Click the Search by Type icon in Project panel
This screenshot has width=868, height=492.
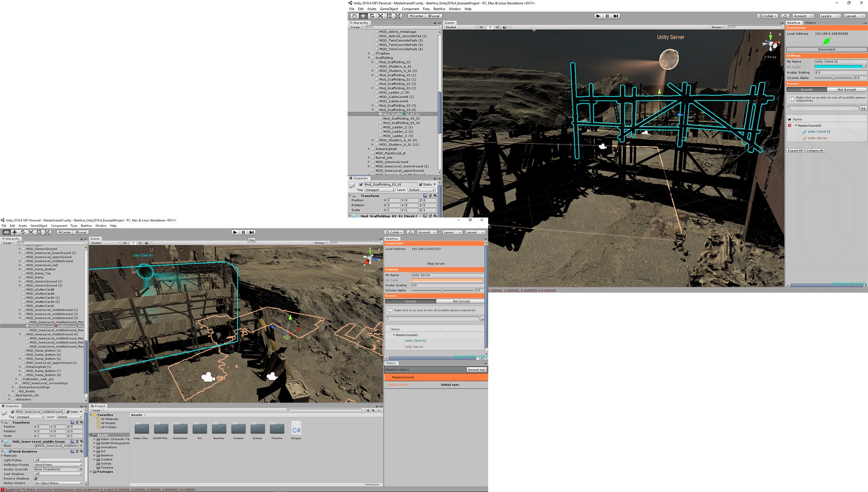368,411
